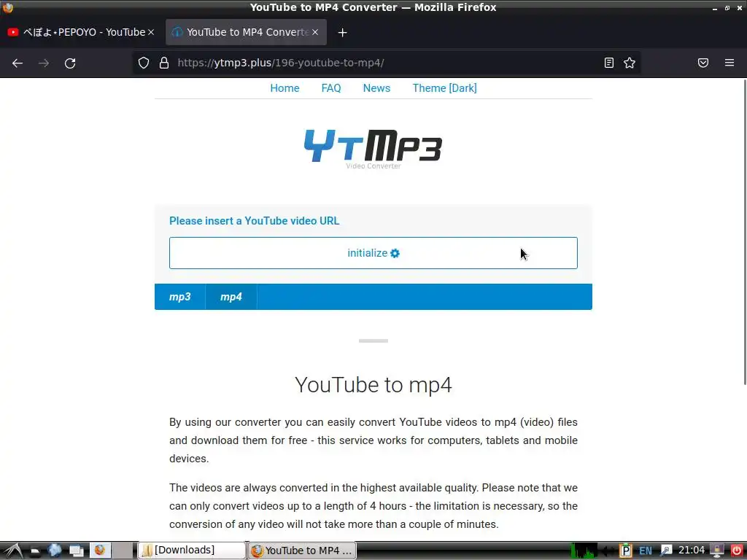Switch to the Dark theme
Viewport: 747px width, 560px height.
coord(444,88)
